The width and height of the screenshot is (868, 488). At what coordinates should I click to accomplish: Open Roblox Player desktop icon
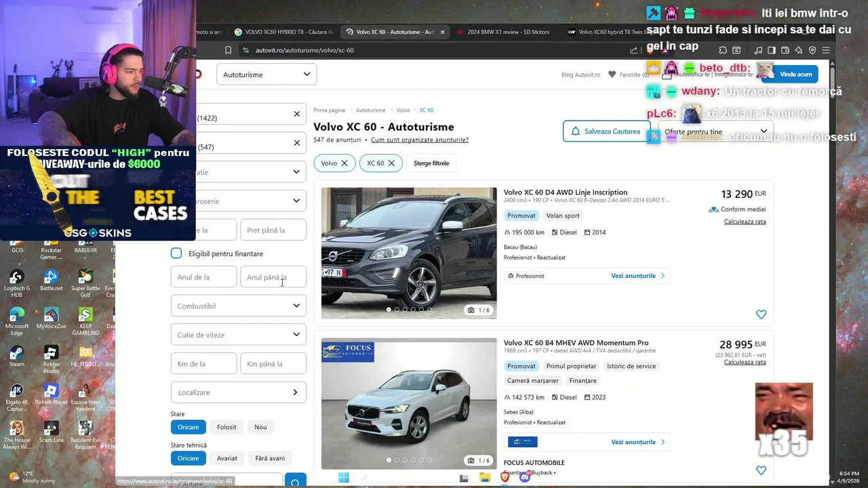click(x=51, y=394)
